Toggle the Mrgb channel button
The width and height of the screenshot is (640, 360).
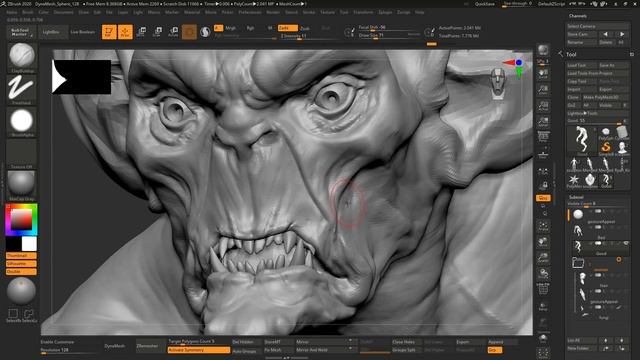point(231,28)
